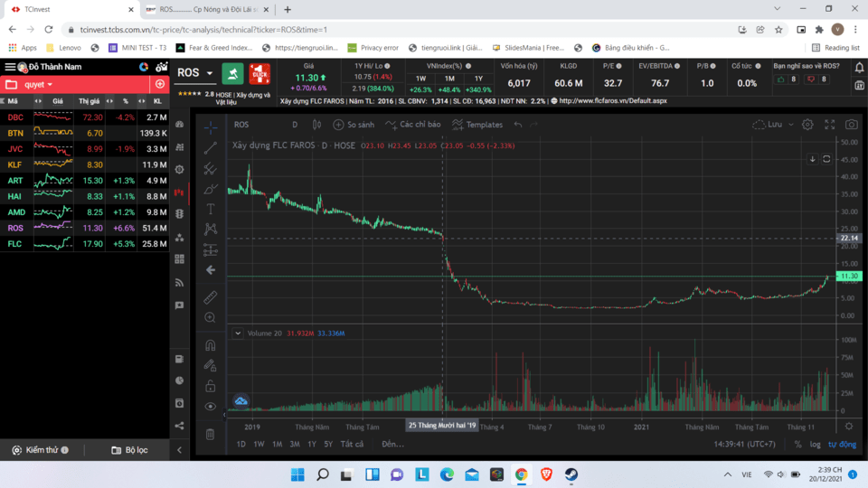Open Kiểm thử backtest button

point(41,450)
